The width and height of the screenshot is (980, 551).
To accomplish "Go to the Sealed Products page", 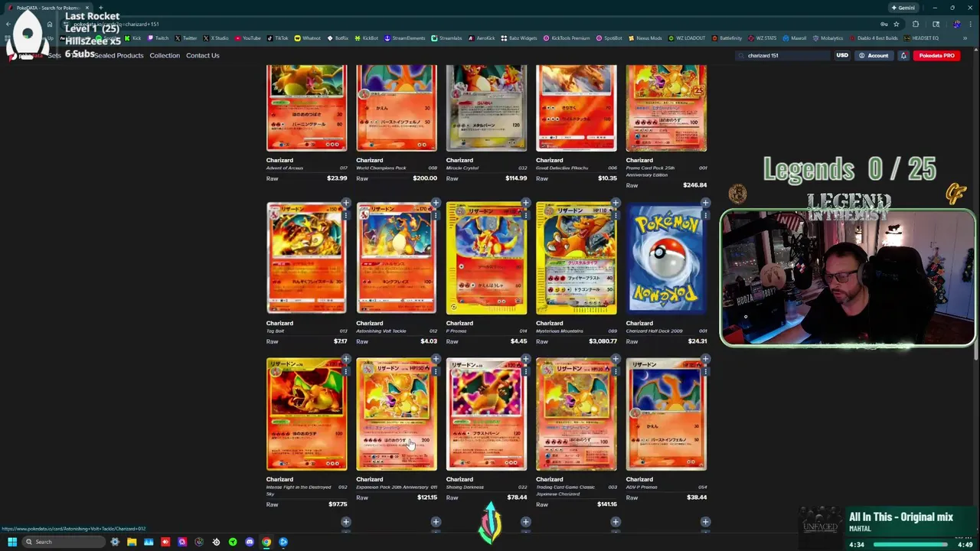I will [x=119, y=55].
